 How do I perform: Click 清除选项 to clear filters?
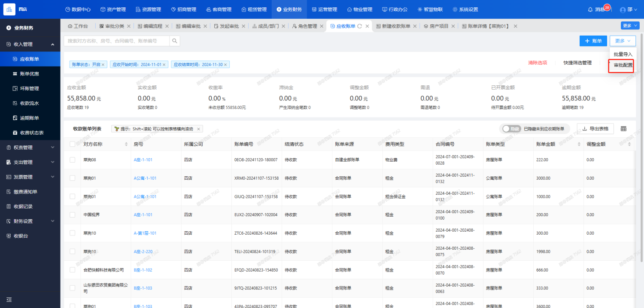538,63
